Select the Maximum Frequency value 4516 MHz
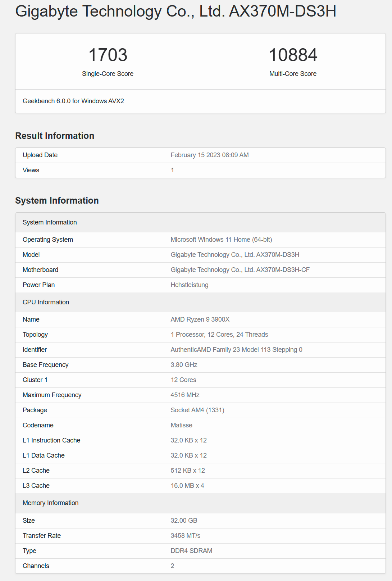 coord(185,395)
